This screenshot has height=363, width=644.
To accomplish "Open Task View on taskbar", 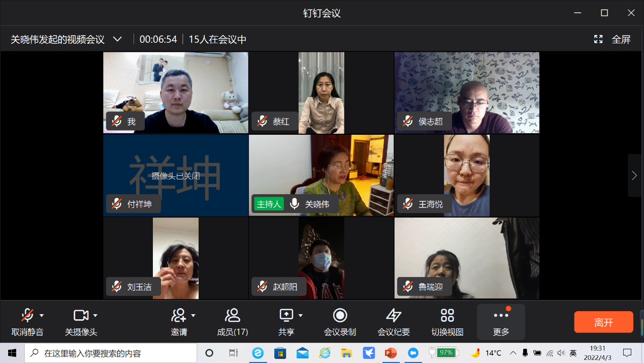I will [x=233, y=353].
